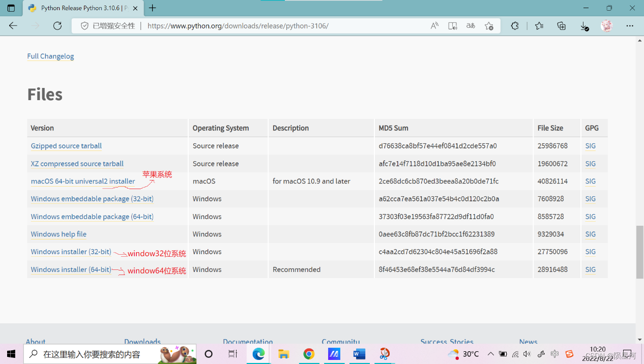Open SIG link for Windows help file row
The image size is (644, 364).
pyautogui.click(x=590, y=234)
